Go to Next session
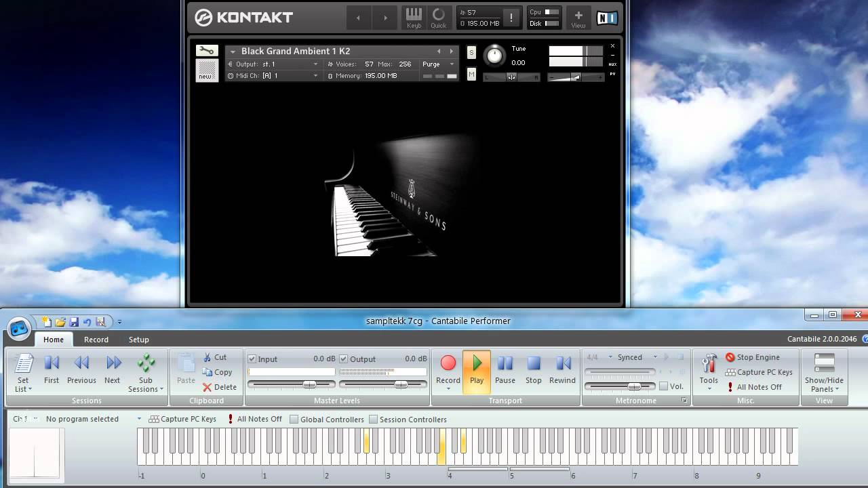The width and height of the screenshot is (868, 488). coord(113,369)
